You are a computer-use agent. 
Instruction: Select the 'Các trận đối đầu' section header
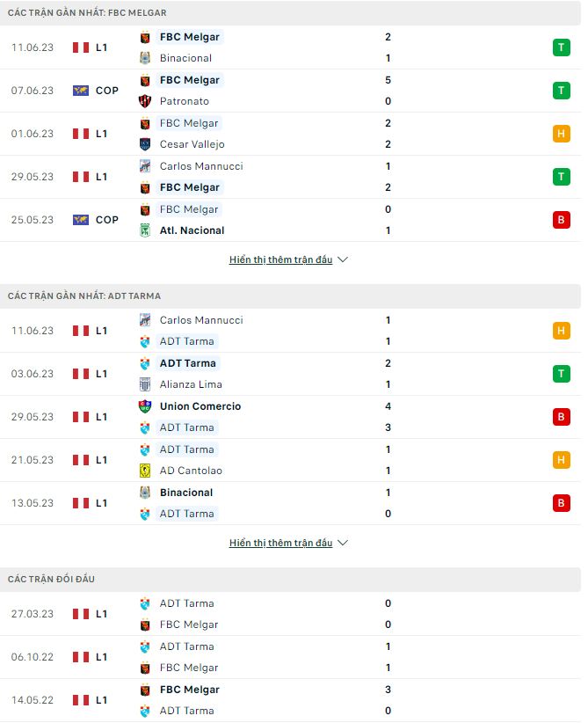coord(51,579)
